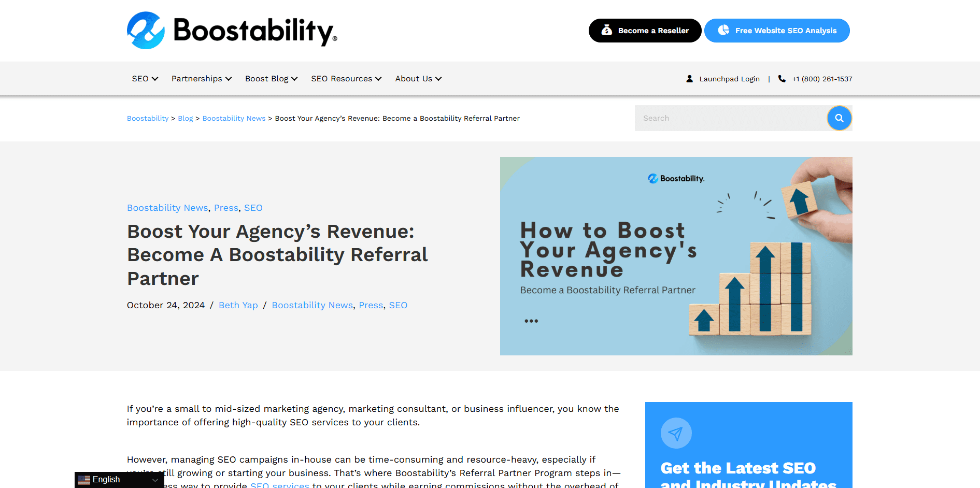The height and width of the screenshot is (488, 980).
Task: Click the Boostability logo in the header
Action: (232, 31)
